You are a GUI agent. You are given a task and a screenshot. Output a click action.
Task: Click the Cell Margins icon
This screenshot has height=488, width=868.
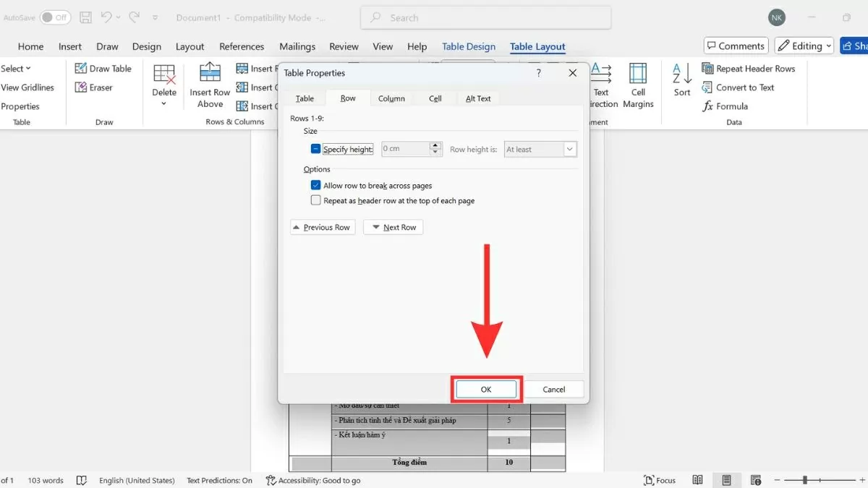click(638, 74)
